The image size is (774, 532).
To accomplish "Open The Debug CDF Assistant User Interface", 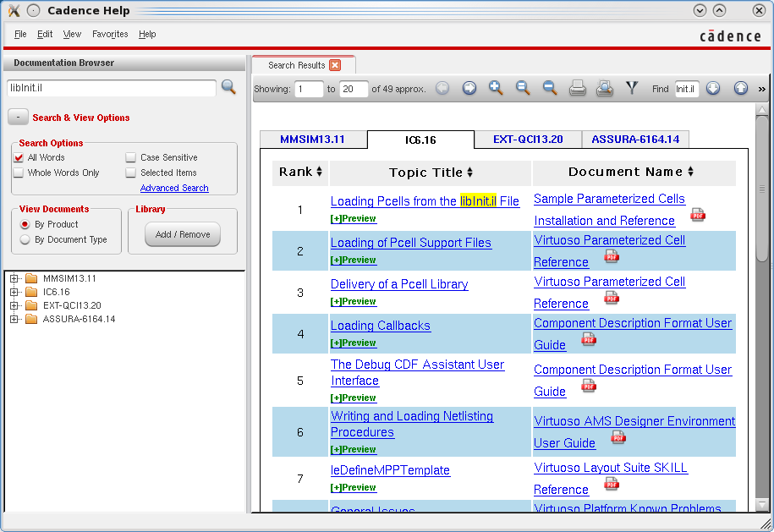I will click(x=417, y=373).
